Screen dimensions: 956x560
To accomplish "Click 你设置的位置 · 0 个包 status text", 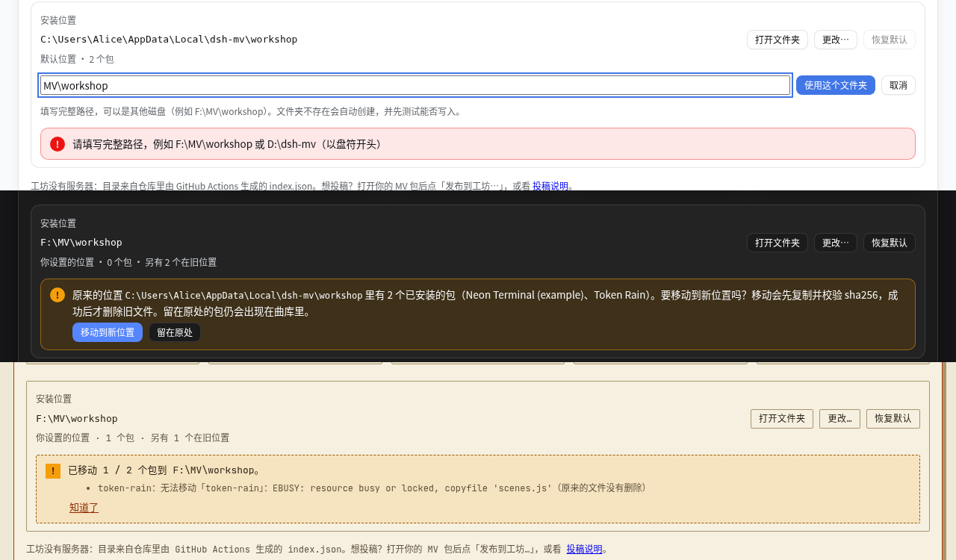I will pyautogui.click(x=128, y=262).
